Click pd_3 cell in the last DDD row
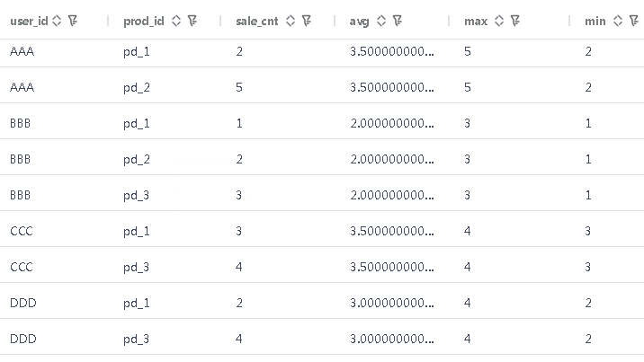Screen dimensions: 644x362 click(x=137, y=339)
